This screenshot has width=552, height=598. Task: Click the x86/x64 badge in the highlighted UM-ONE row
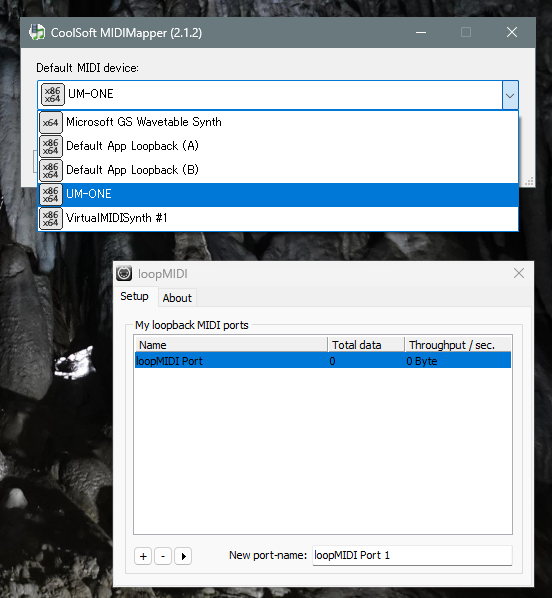(51, 195)
